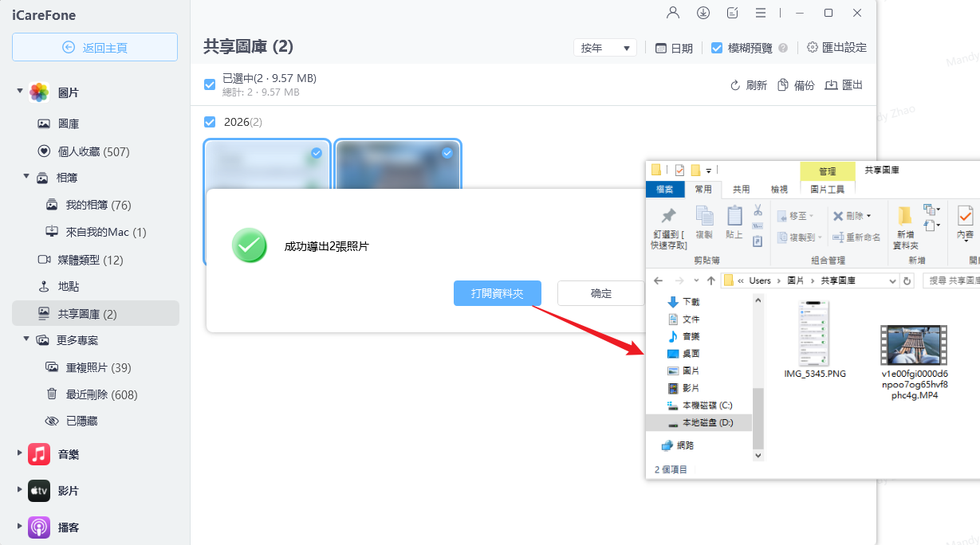Open the hamburger menu icon near window controls
Screen dimensions: 980x545
coord(761,13)
